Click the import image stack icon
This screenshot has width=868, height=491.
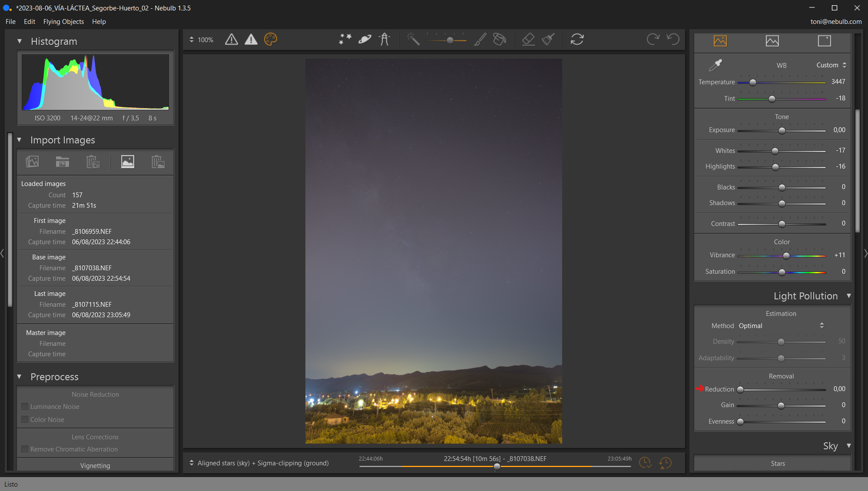[32, 162]
